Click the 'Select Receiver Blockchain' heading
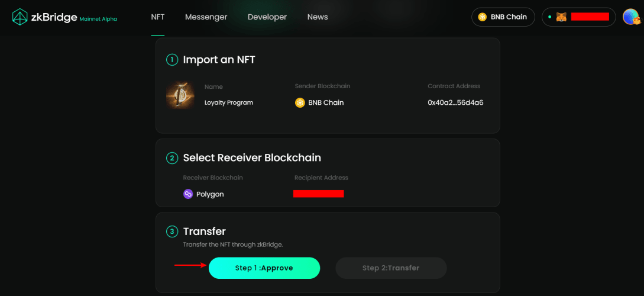Screen dimensions: 644x296 [252, 158]
